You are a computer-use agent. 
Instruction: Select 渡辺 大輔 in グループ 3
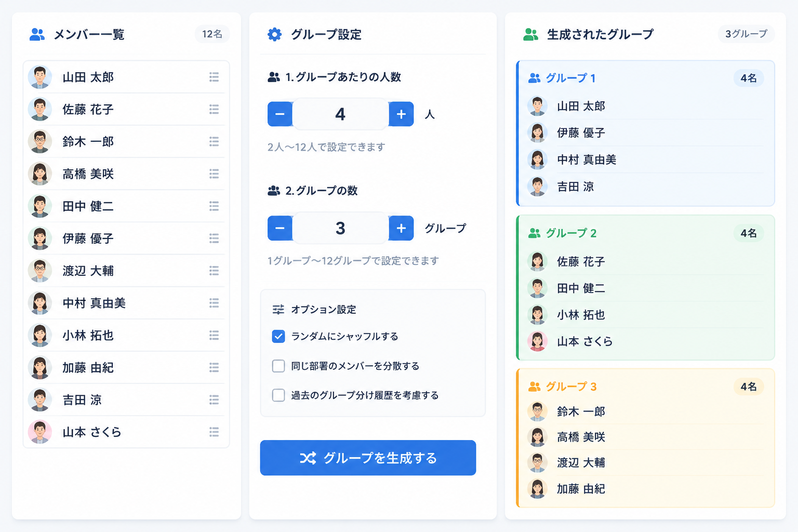click(645, 462)
